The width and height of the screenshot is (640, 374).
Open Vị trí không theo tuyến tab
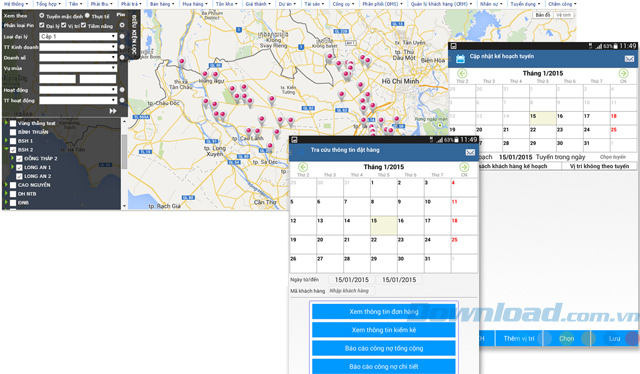599,166
